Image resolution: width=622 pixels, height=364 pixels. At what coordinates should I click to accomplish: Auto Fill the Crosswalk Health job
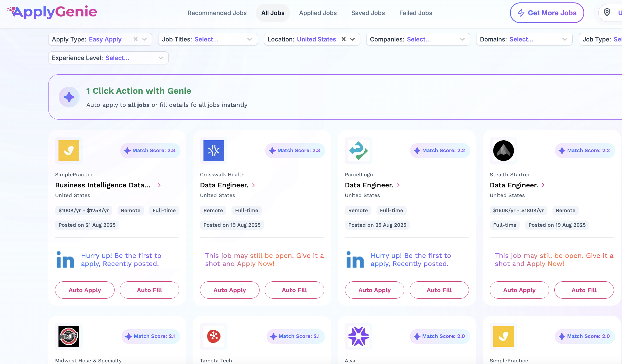(294, 290)
